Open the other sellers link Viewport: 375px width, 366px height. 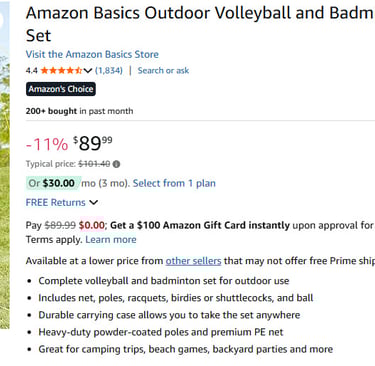tap(193, 261)
